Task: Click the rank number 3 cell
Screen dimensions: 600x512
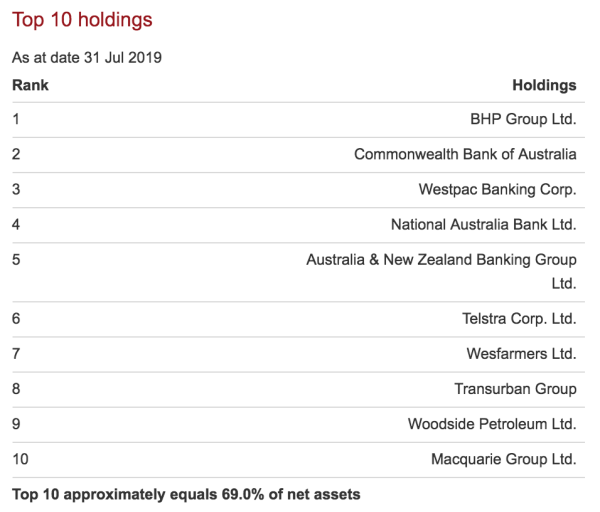Action: coord(16,189)
